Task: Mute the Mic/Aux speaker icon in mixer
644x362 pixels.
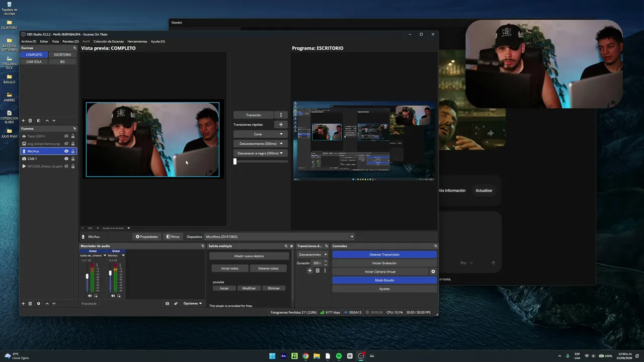Action: coord(113,296)
